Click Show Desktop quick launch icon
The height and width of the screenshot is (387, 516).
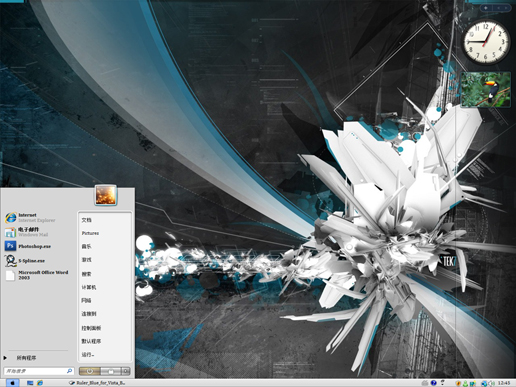pyautogui.click(x=30, y=383)
